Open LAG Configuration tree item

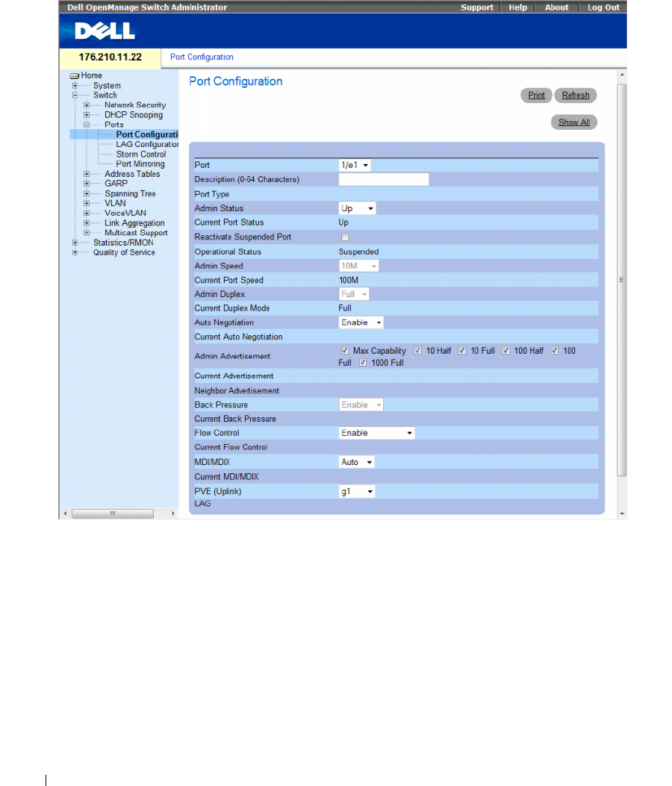tap(147, 144)
